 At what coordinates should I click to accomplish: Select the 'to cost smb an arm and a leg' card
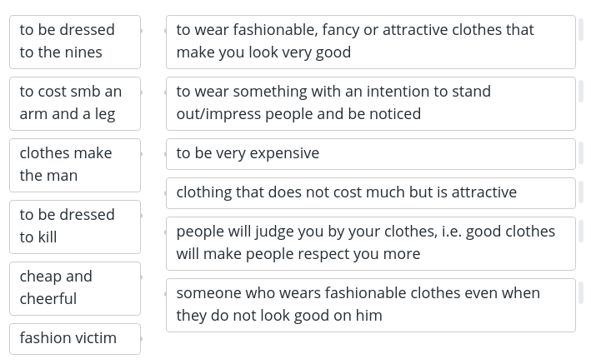click(75, 103)
